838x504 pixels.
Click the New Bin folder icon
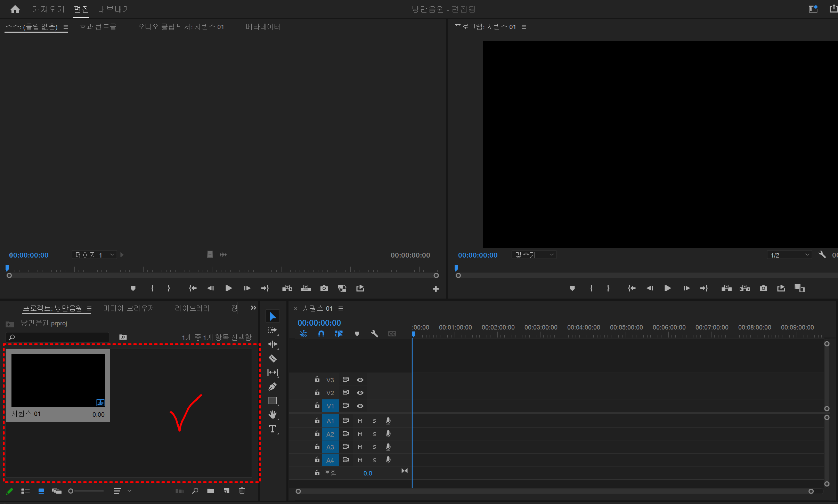211,491
